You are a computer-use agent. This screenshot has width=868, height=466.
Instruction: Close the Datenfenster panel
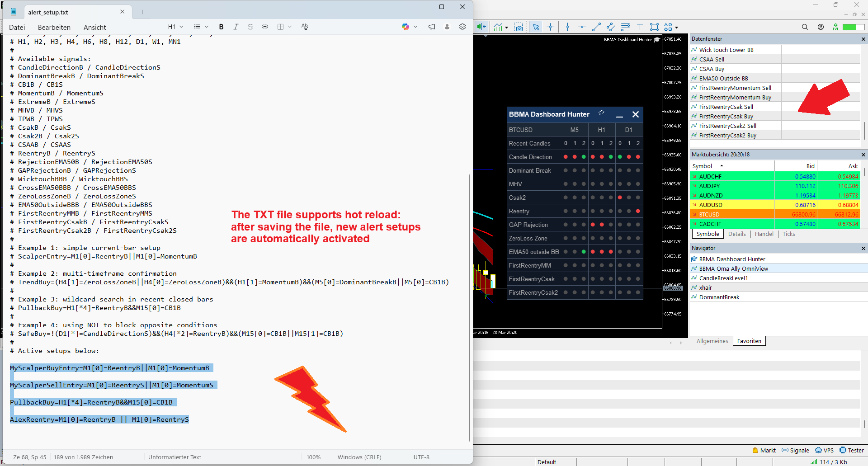pos(863,39)
